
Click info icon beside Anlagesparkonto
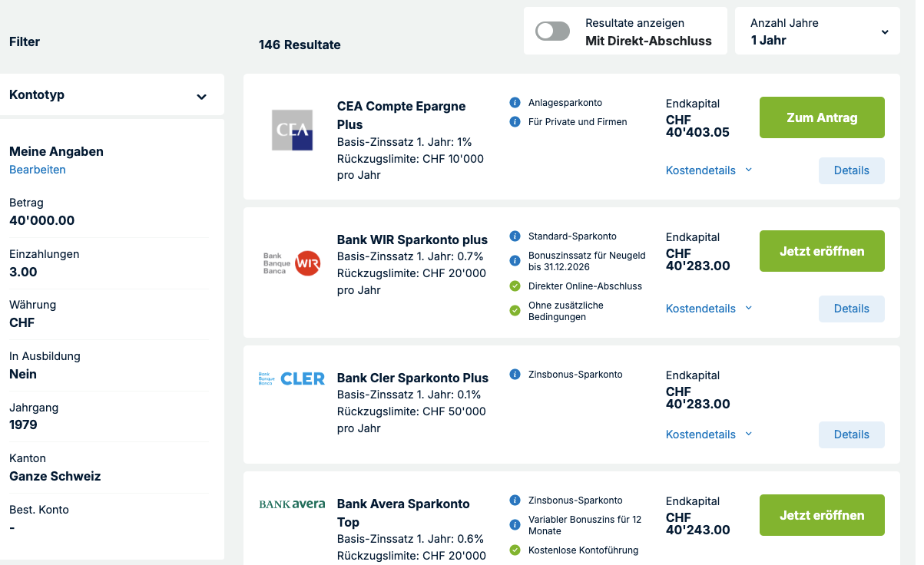(515, 103)
